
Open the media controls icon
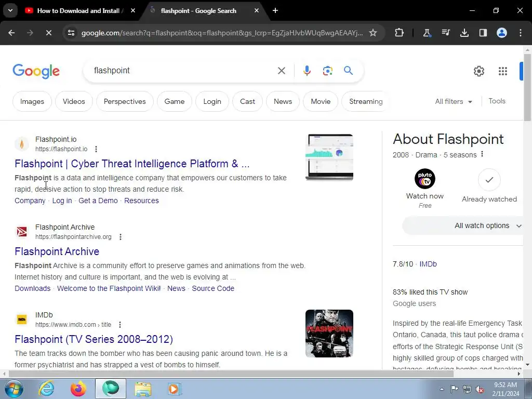click(446, 33)
